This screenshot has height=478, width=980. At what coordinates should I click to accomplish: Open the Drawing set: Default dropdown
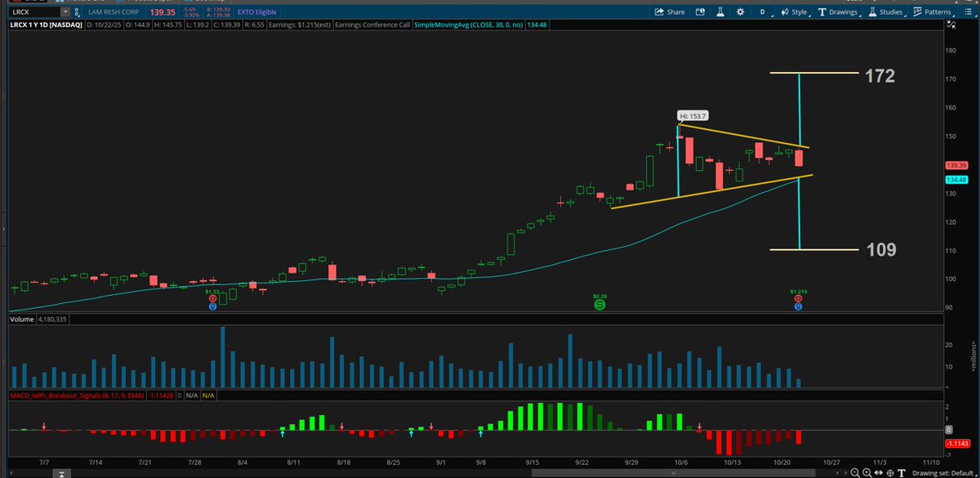click(942, 472)
